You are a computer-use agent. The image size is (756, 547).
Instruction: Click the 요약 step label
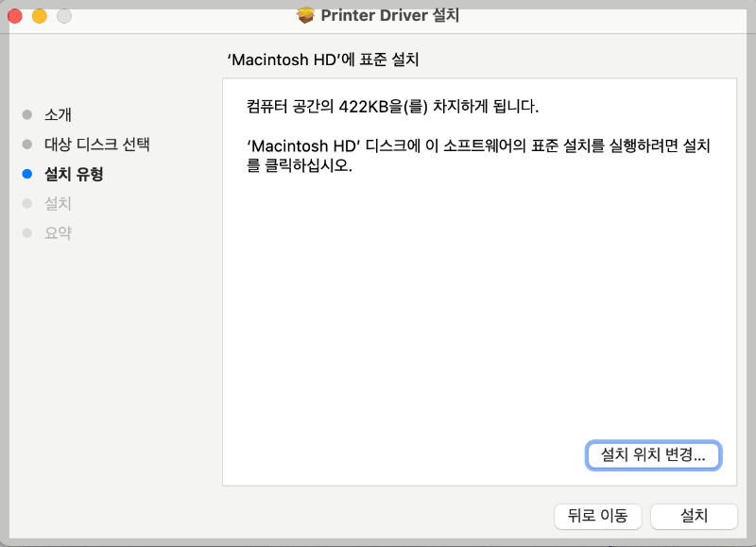[54, 232]
